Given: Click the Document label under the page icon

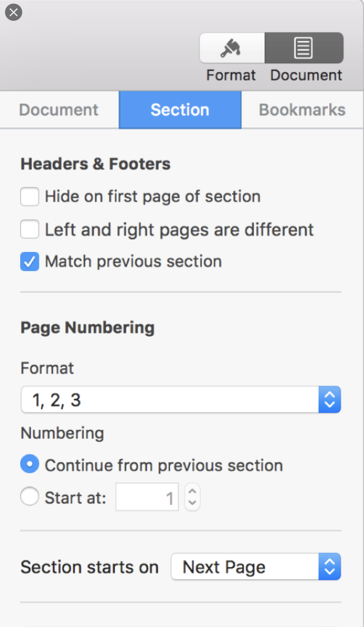Looking at the screenshot, I should (x=306, y=75).
